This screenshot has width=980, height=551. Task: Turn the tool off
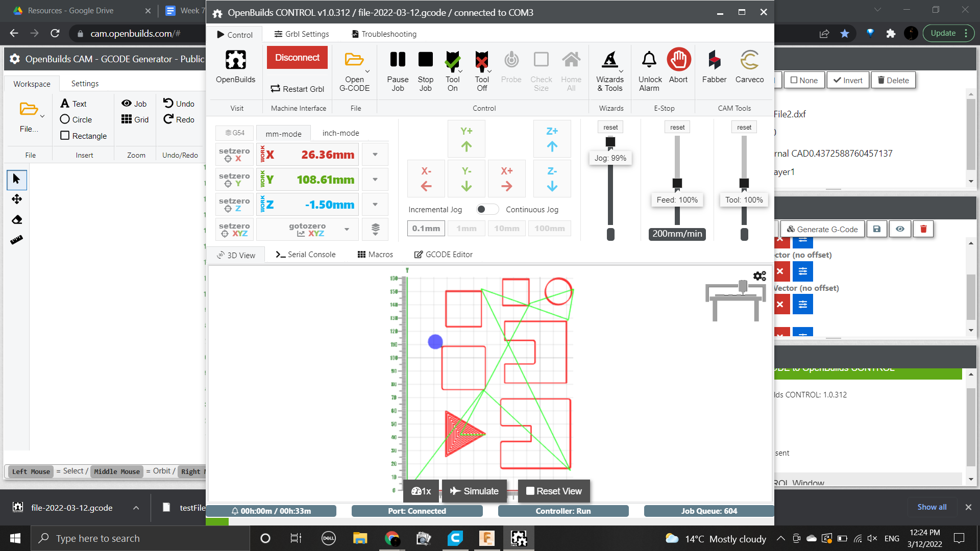482,70
